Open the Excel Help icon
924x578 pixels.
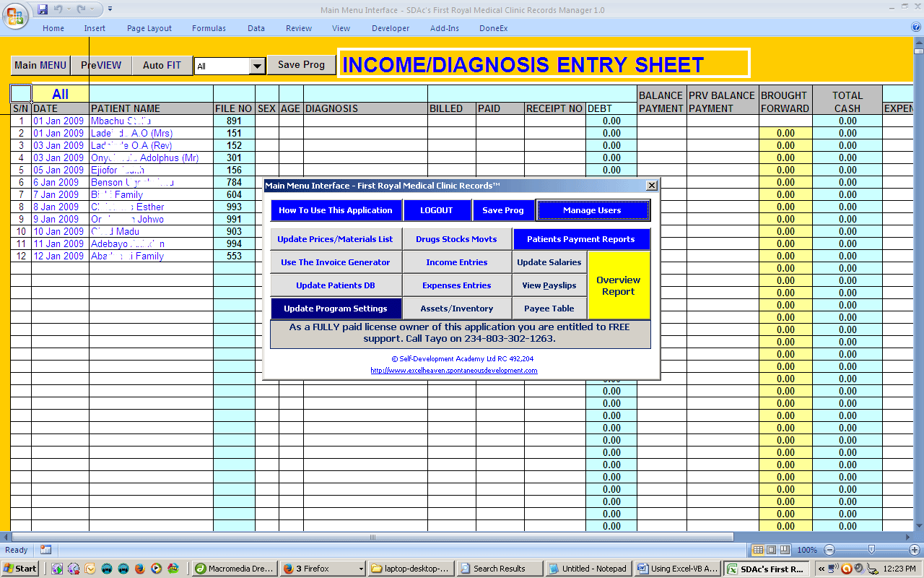916,27
